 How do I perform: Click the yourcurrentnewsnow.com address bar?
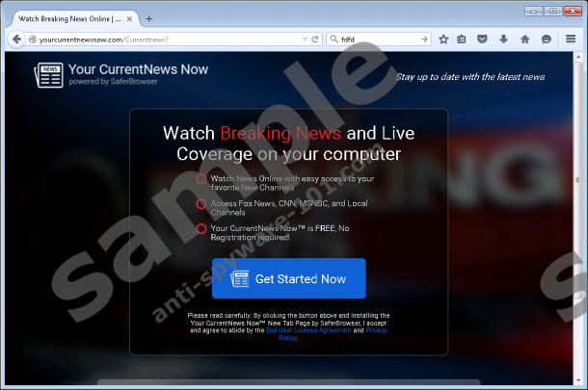[x=164, y=39]
